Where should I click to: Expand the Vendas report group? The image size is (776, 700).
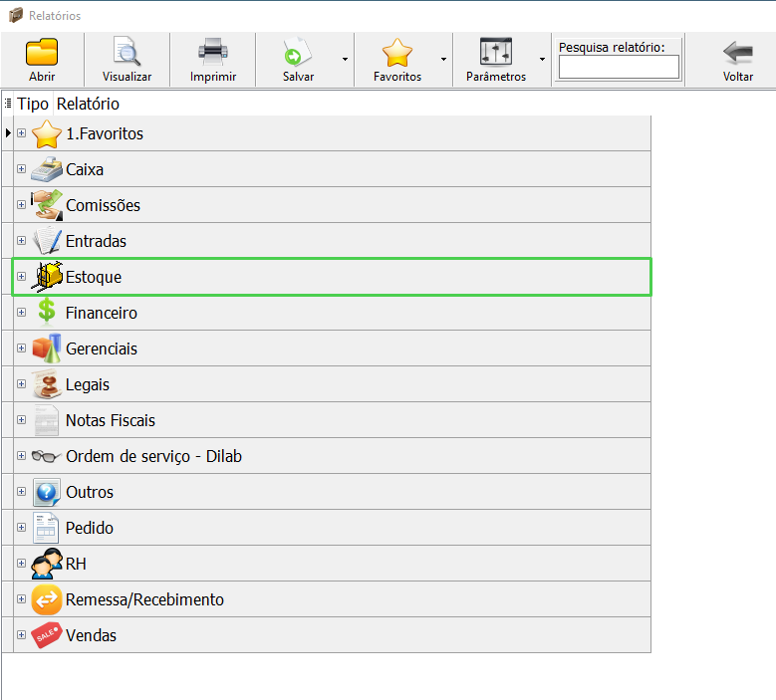[x=22, y=635]
